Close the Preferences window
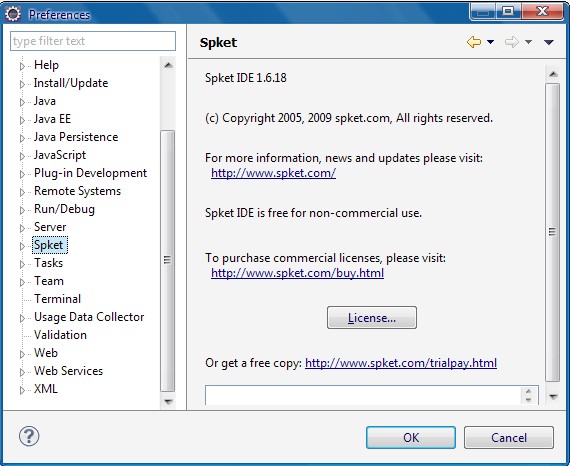Image resolution: width=570 pixels, height=466 pixels. pyautogui.click(x=542, y=12)
